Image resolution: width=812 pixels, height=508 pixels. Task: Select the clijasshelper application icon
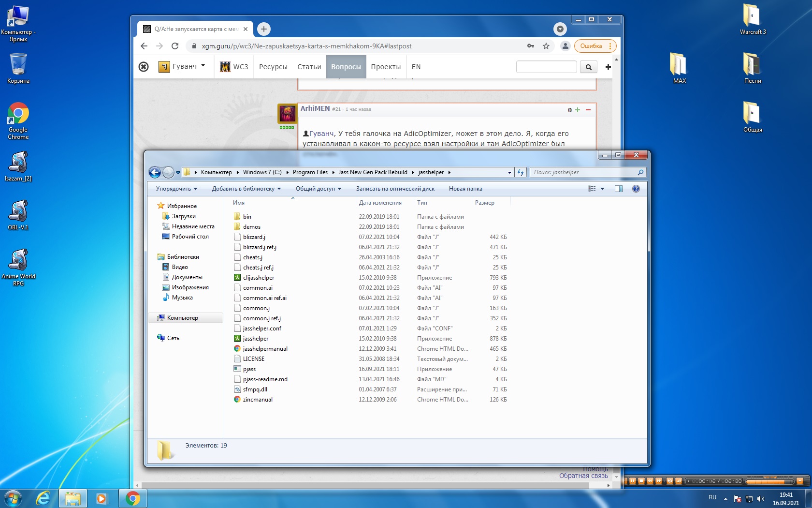pos(237,278)
